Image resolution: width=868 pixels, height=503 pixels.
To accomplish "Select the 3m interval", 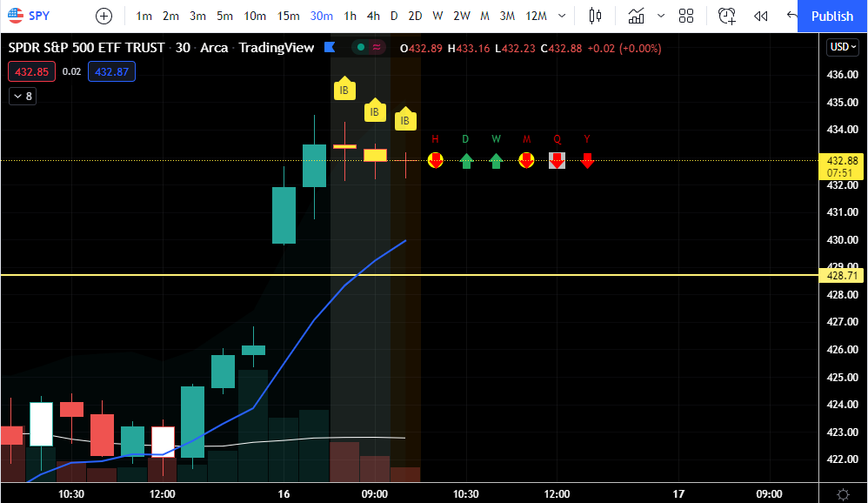I will [x=197, y=16].
